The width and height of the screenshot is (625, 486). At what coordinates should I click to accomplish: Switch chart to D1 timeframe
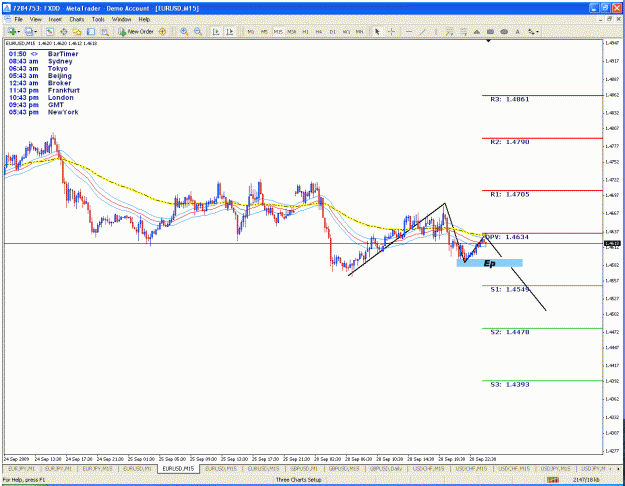332,31
